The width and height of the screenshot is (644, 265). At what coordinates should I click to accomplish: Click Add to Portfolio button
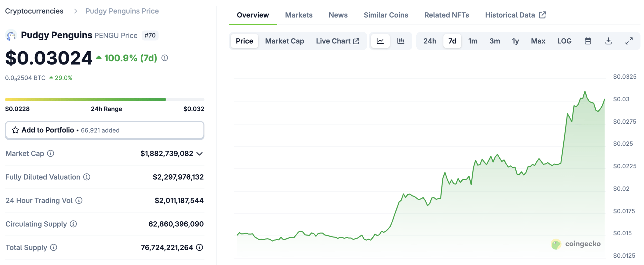tap(105, 130)
